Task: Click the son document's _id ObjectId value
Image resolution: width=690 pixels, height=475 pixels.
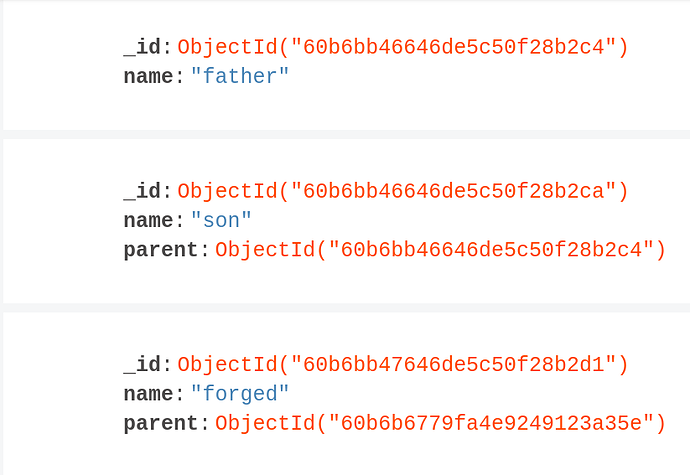Action: pyautogui.click(x=403, y=191)
